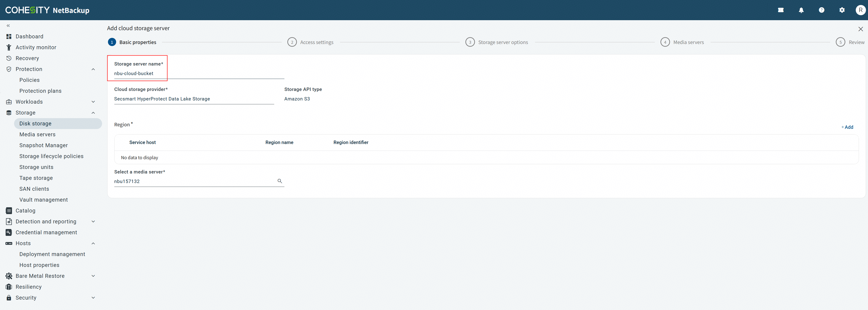Image resolution: width=868 pixels, height=310 pixels.
Task: Open Snapshot Manager
Action: (x=44, y=145)
